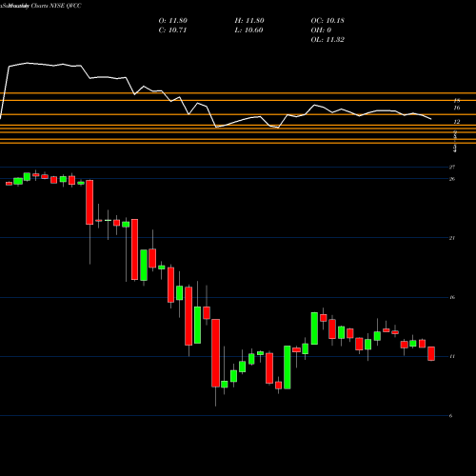Click the 27 price axis label
This screenshot has height=476, width=476.
point(452,167)
